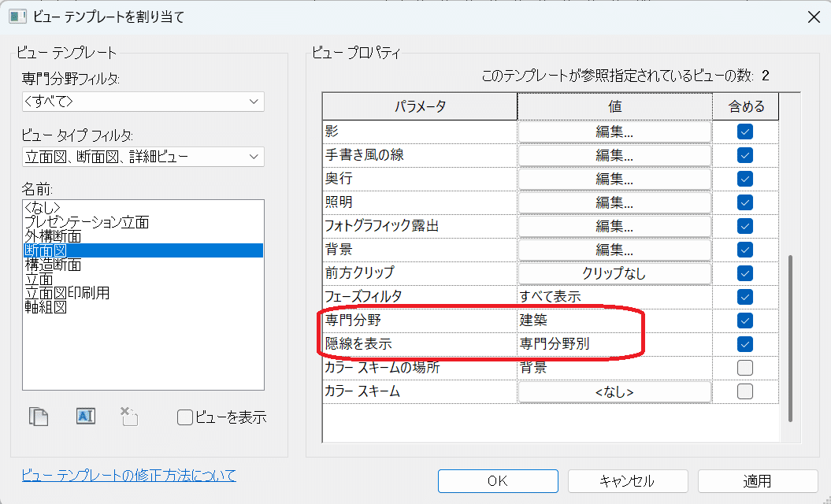Open 編集 for フォトグラフィック露出
The width and height of the screenshot is (831, 504).
(x=614, y=227)
